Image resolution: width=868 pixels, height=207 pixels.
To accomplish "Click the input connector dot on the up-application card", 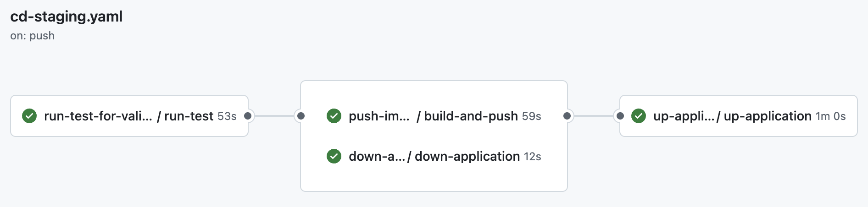I will [x=620, y=116].
